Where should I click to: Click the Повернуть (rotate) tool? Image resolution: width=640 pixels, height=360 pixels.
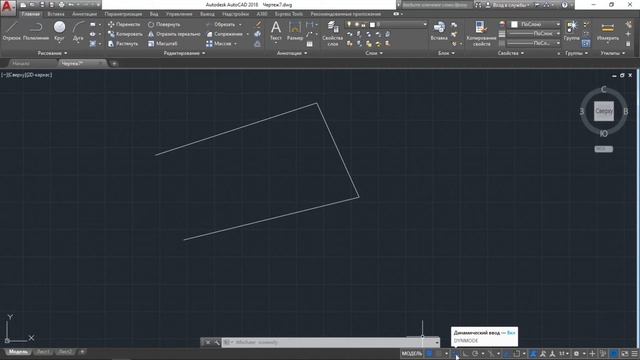coord(164,24)
